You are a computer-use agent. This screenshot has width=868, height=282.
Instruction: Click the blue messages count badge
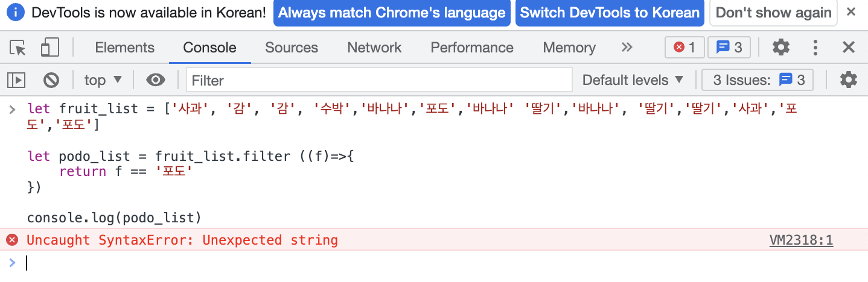pyautogui.click(x=729, y=48)
